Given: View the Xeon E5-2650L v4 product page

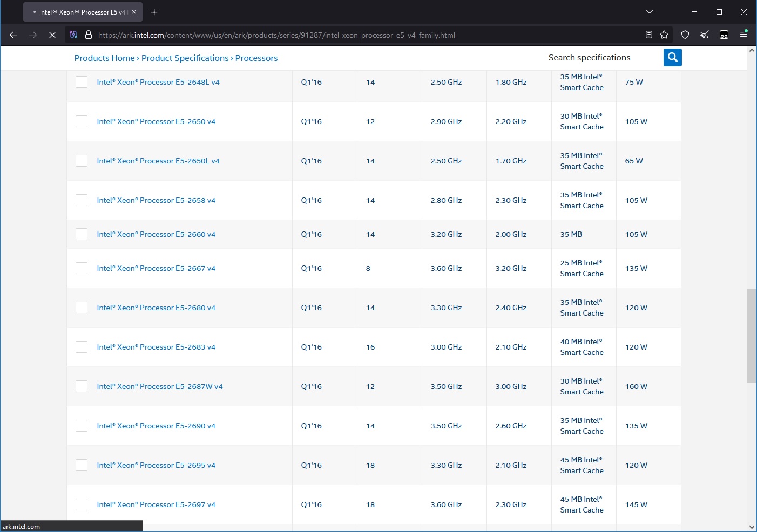Looking at the screenshot, I should pos(158,161).
